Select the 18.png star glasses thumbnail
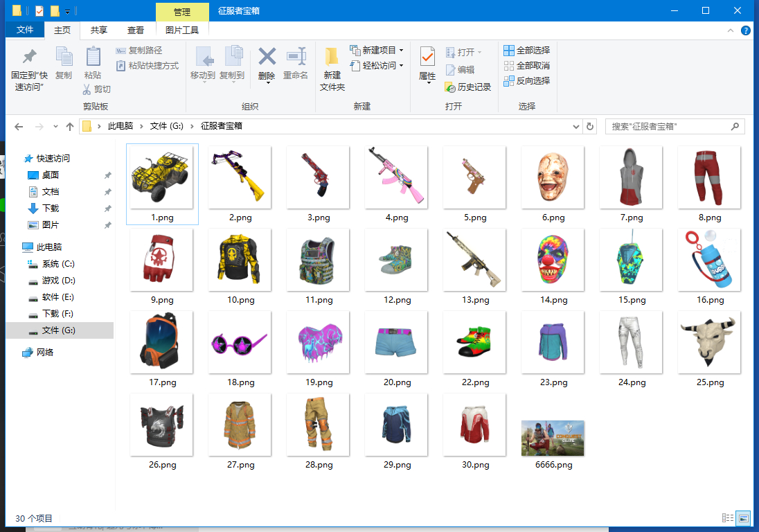759x532 pixels. (x=240, y=342)
